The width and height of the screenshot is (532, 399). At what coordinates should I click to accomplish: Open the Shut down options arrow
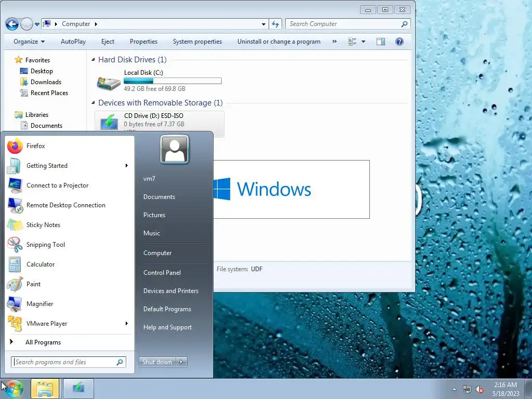tap(181, 362)
